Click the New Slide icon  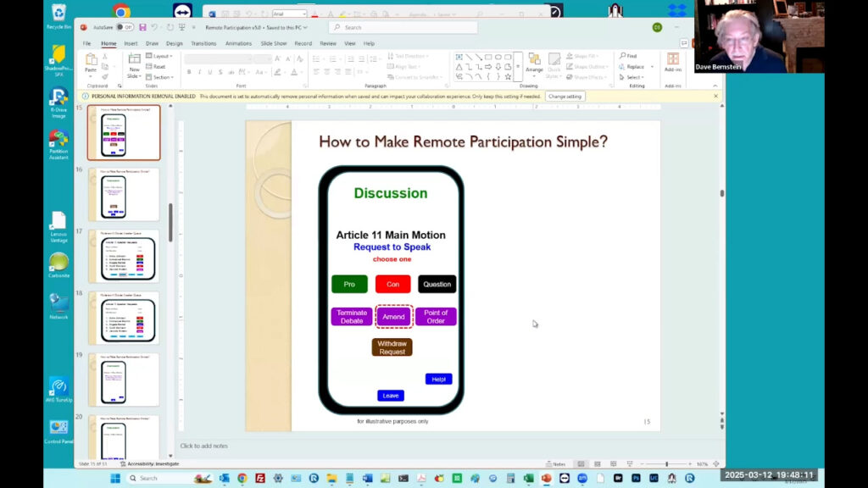tap(134, 66)
